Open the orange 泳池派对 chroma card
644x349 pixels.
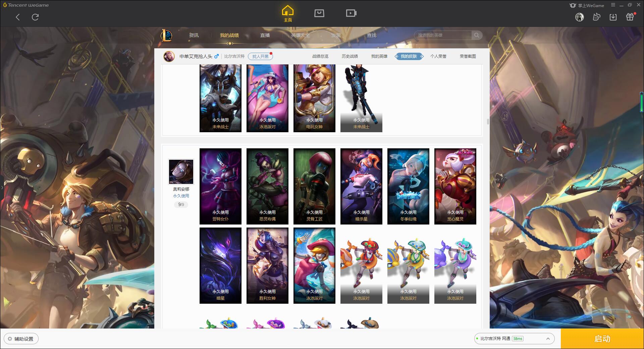tap(361, 265)
